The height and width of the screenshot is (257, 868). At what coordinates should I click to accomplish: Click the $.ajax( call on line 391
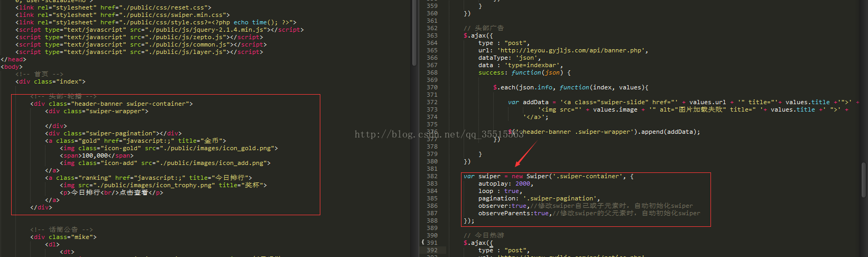click(478, 243)
